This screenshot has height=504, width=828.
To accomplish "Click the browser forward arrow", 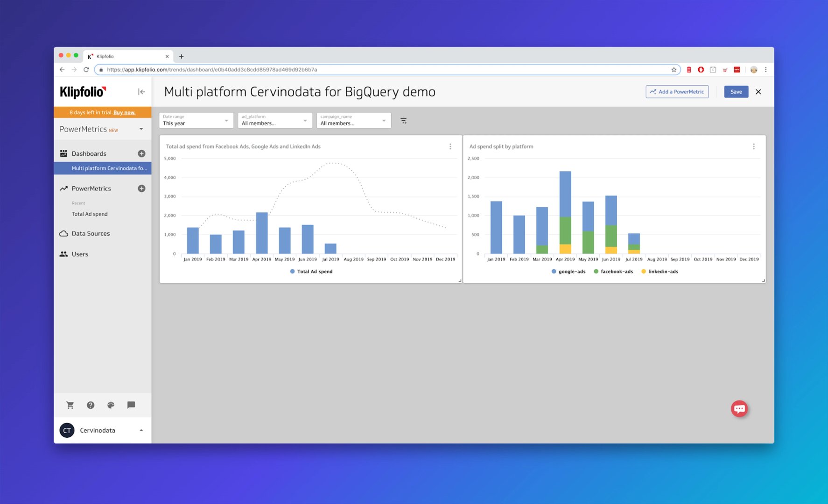I will coord(74,70).
